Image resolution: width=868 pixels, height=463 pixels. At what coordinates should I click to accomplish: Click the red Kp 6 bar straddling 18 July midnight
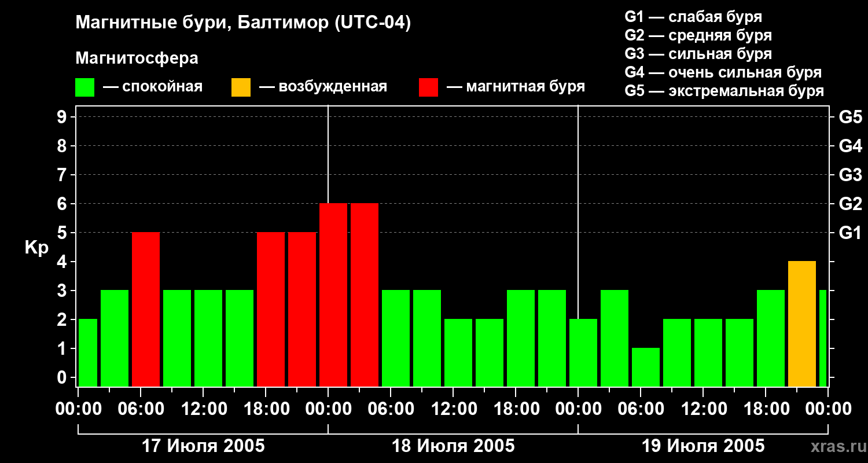333,295
